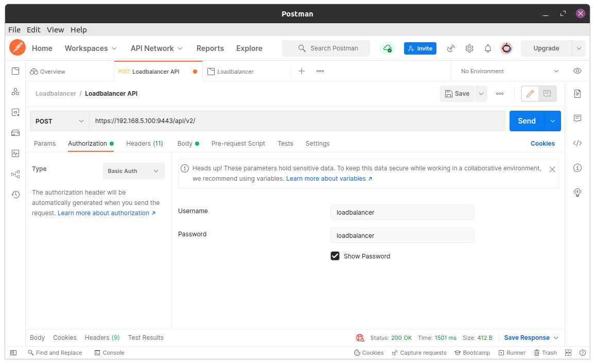This screenshot has width=595, height=364.
Task: Open tab options ellipsis icon
Action: (x=320, y=71)
